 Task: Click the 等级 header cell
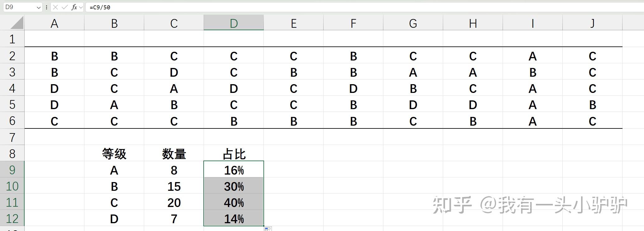(x=114, y=154)
